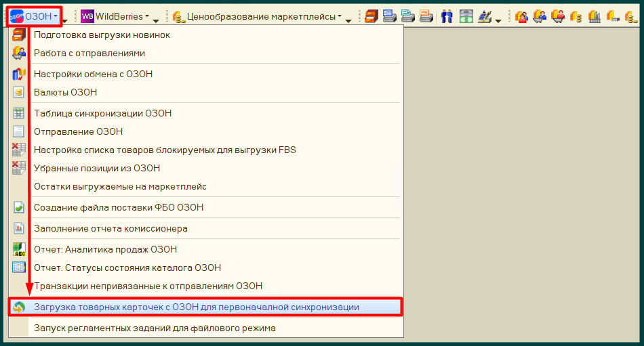Click the Валюты ОЗОН coin icon
The height and width of the screenshot is (346, 644).
pyautogui.click(x=18, y=92)
